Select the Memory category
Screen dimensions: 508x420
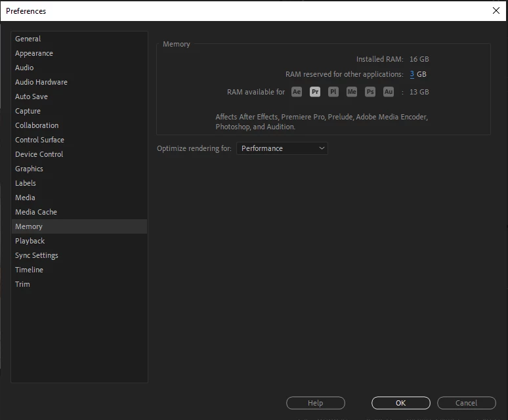pos(79,226)
